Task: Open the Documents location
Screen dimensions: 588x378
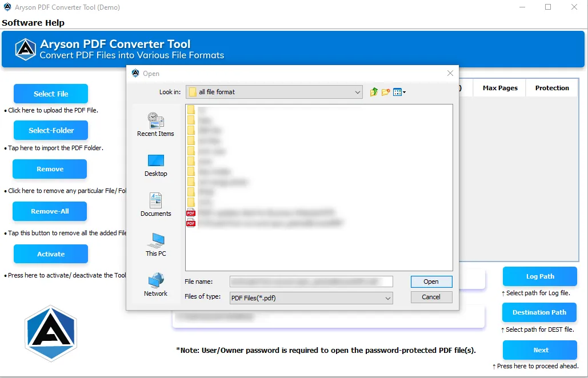Action: (155, 205)
